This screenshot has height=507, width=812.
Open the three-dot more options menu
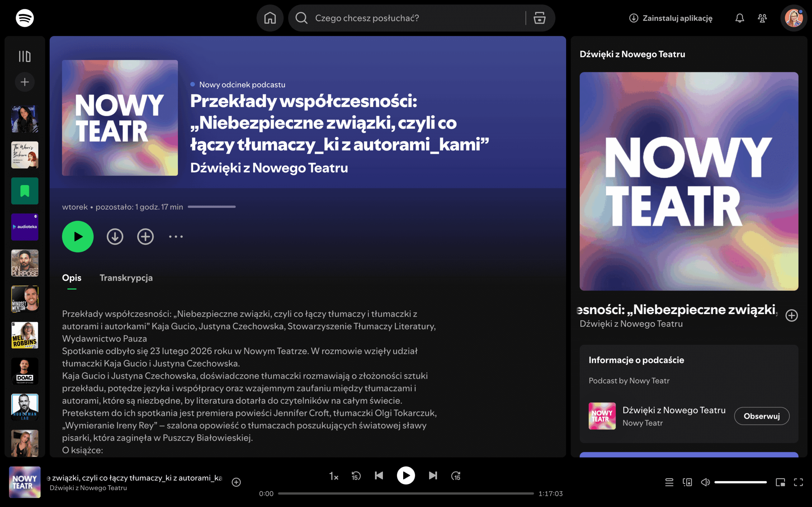[176, 237]
